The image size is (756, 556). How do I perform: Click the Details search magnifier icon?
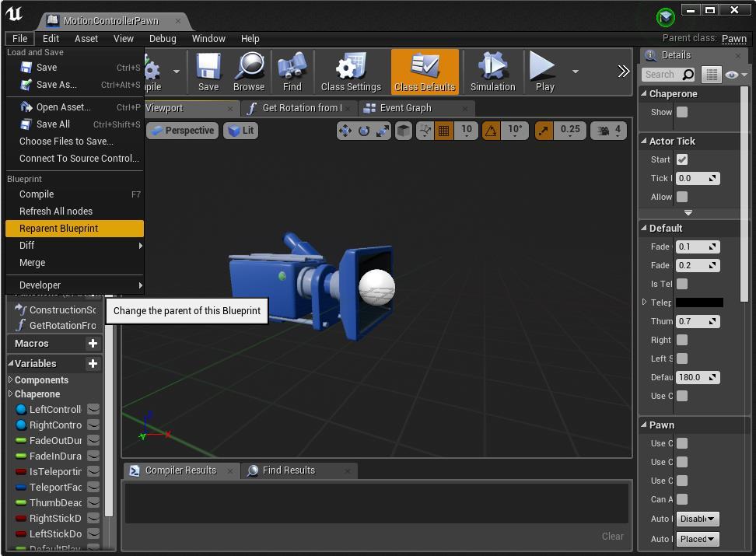click(x=688, y=74)
